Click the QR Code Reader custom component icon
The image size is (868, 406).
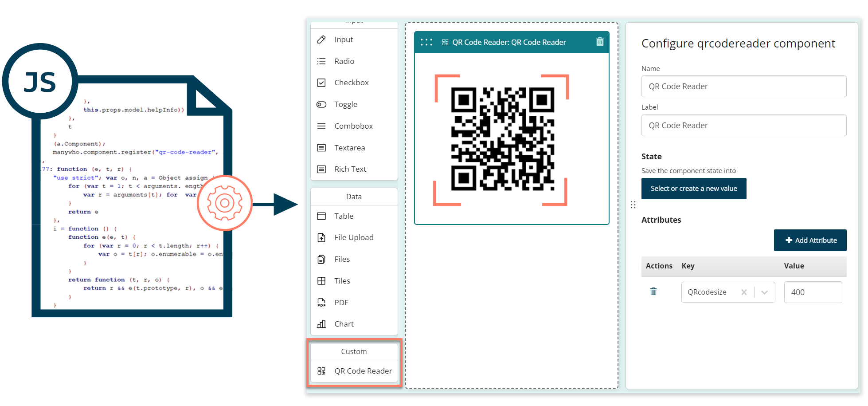tap(321, 371)
